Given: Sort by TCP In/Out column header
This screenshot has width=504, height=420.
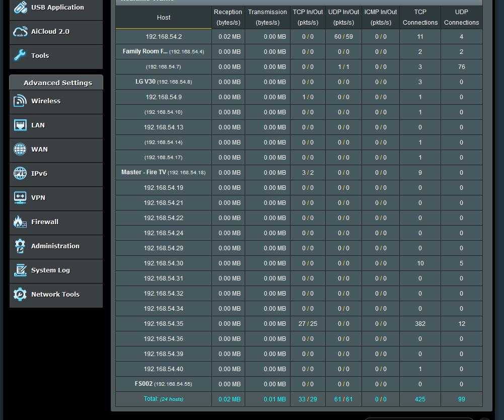Looking at the screenshot, I should tap(308, 17).
